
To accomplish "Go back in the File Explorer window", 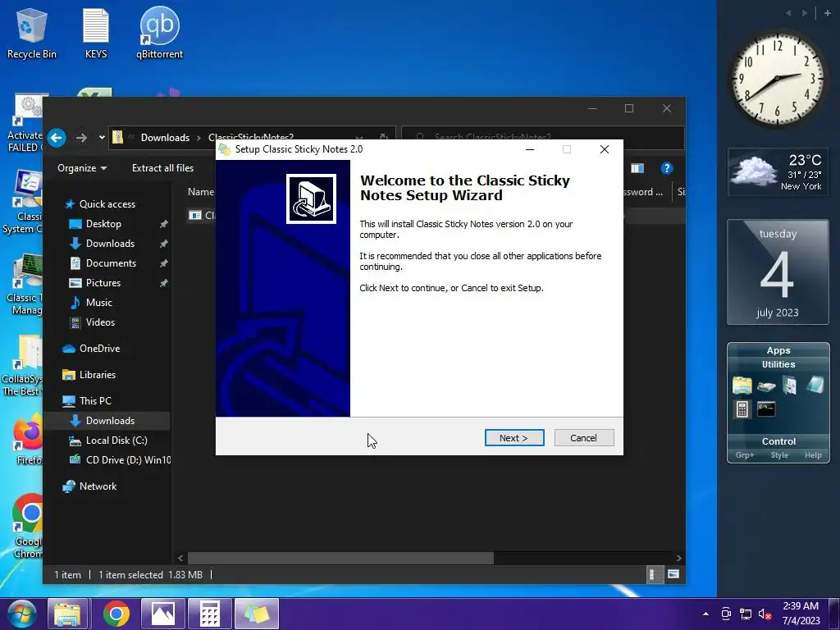I will 57,138.
